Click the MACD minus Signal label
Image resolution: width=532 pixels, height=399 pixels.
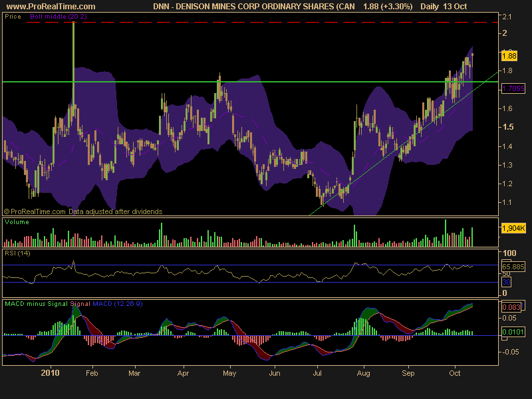37,304
